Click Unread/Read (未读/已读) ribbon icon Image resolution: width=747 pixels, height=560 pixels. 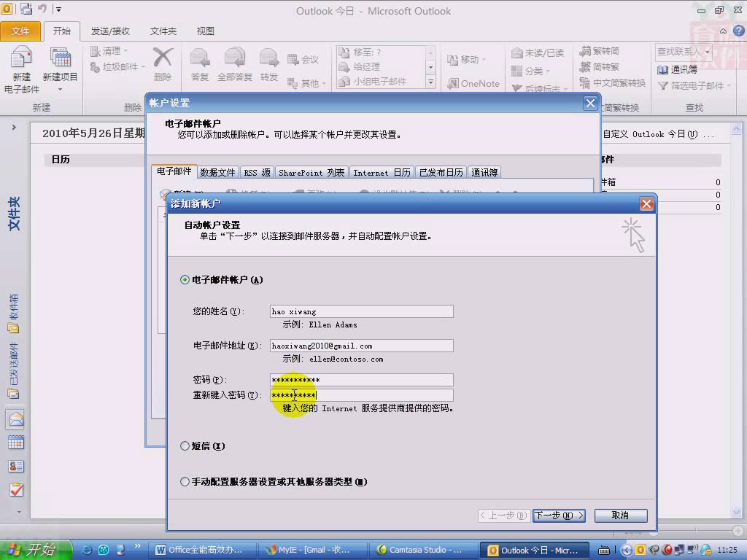(x=538, y=52)
